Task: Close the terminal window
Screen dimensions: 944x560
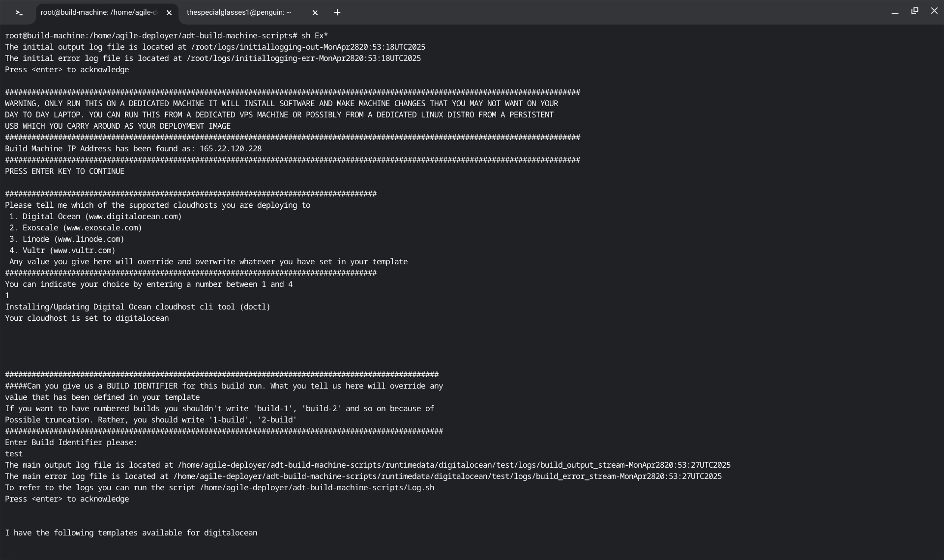Action: [x=934, y=11]
